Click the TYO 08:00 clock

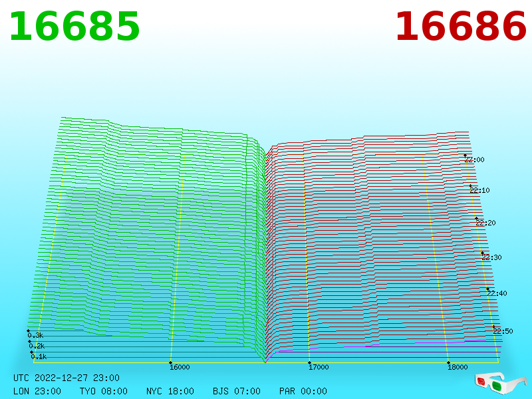click(x=104, y=391)
